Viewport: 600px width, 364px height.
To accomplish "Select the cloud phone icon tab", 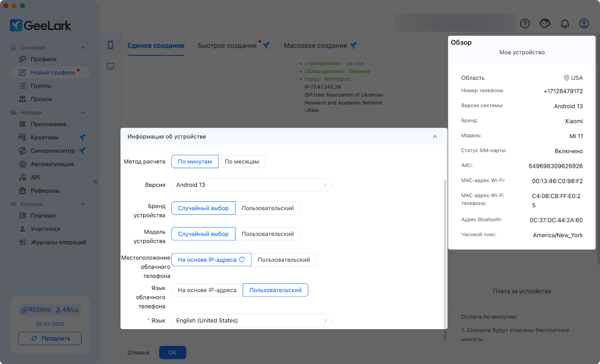I will tap(110, 45).
